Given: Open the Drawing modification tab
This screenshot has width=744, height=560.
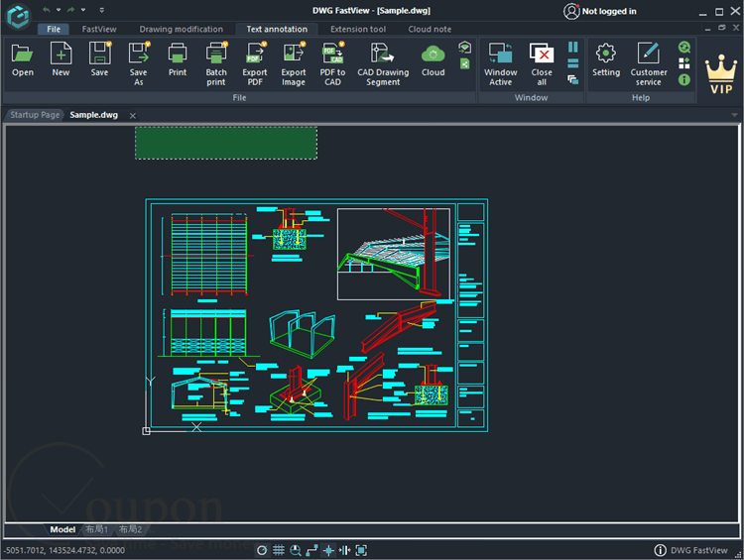Looking at the screenshot, I should tap(181, 29).
